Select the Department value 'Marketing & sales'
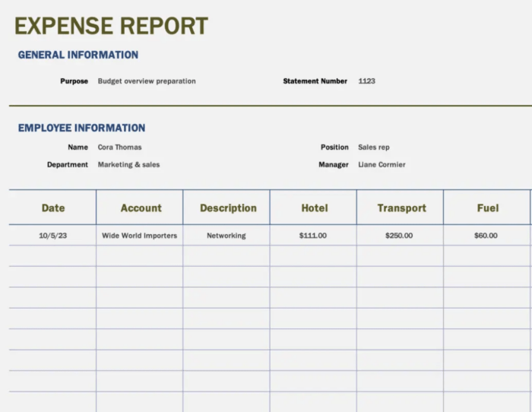The height and width of the screenshot is (412, 532). pos(128,165)
